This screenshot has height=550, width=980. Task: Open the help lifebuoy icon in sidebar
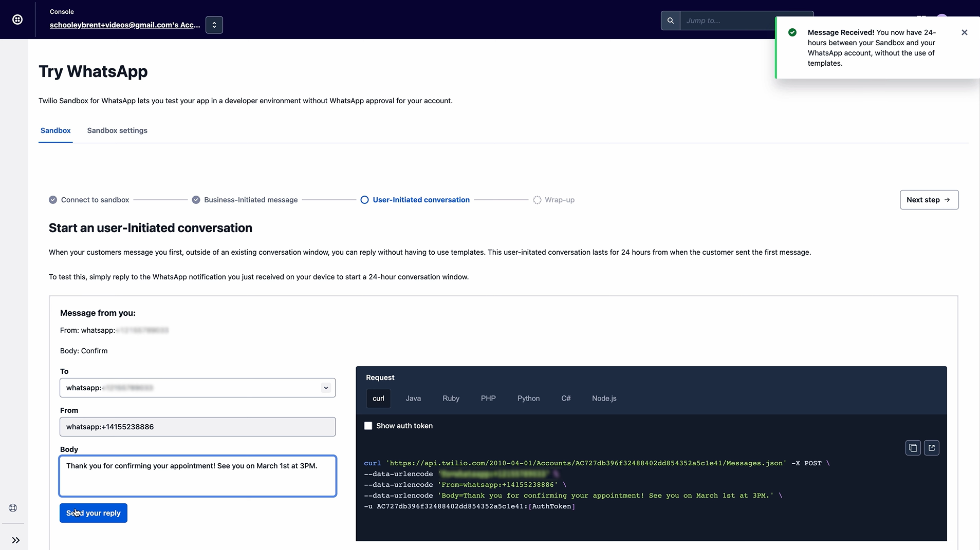click(x=13, y=508)
